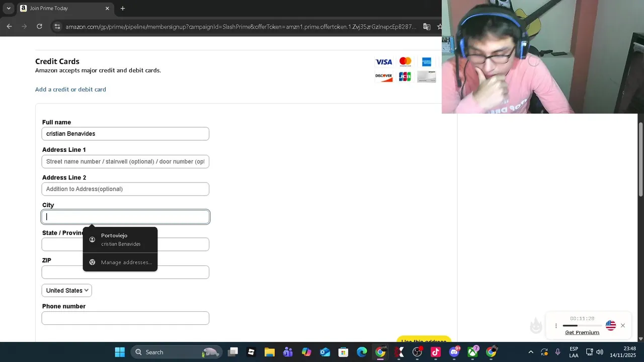Open Copilot from the taskbar
This screenshot has height=362, width=644.
click(306, 352)
